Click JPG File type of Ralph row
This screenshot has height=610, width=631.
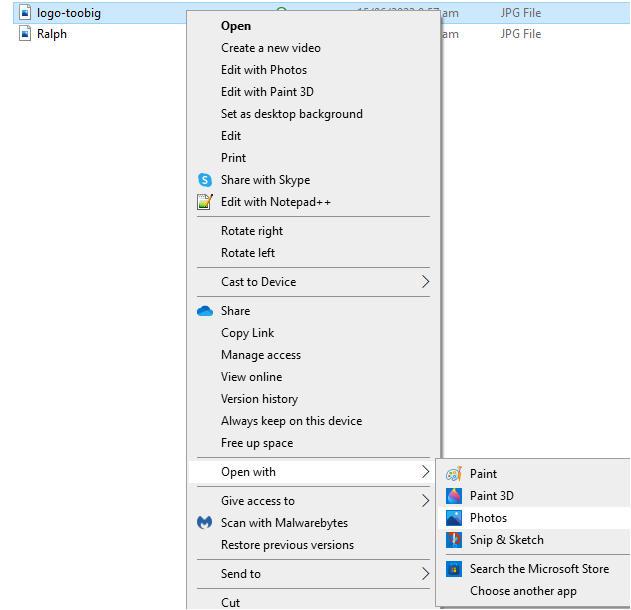tap(521, 34)
